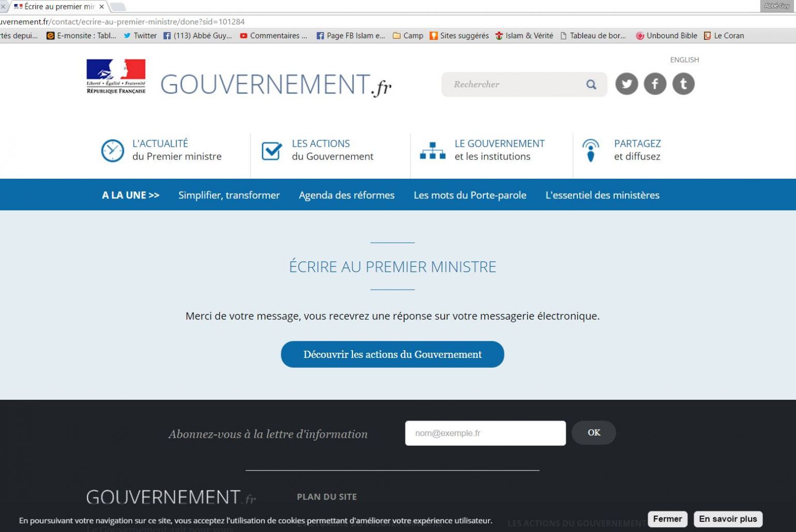
Task: Click the clock icon for L'actualité
Action: [112, 151]
